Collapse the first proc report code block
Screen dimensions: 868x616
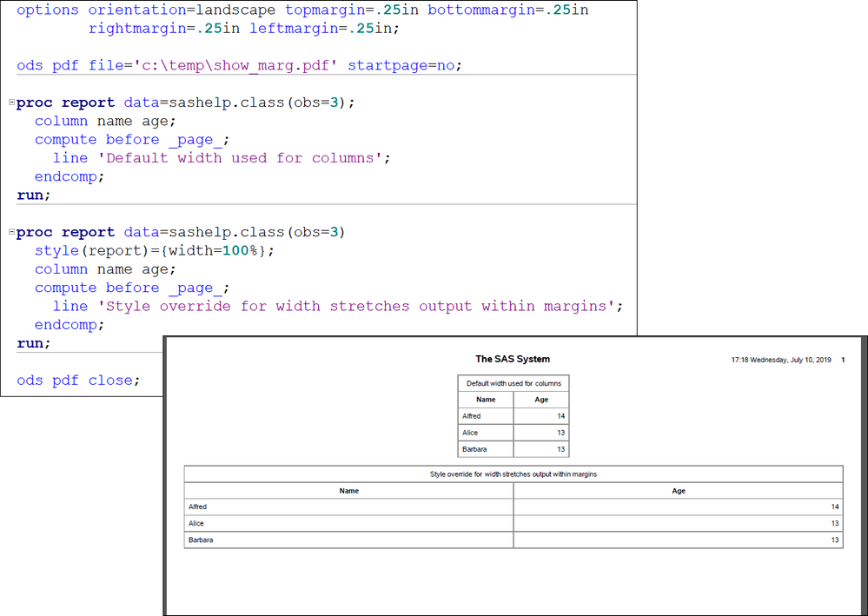click(x=11, y=103)
